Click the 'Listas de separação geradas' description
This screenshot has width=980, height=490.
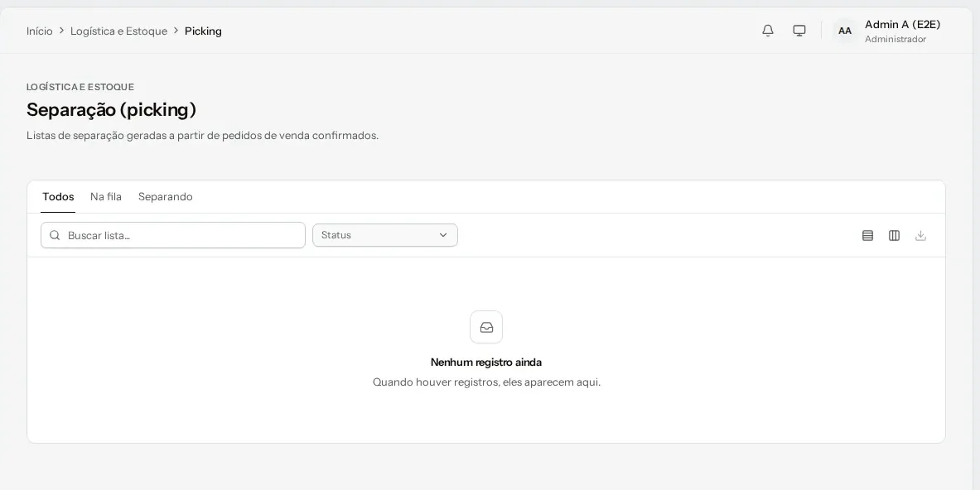coord(202,136)
